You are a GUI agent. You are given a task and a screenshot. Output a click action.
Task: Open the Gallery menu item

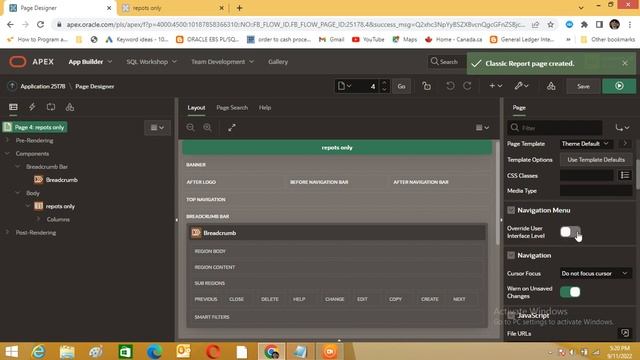point(278,62)
